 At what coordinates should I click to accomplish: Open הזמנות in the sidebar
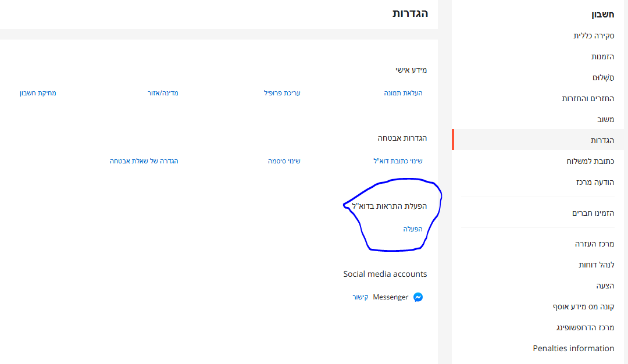coord(602,56)
